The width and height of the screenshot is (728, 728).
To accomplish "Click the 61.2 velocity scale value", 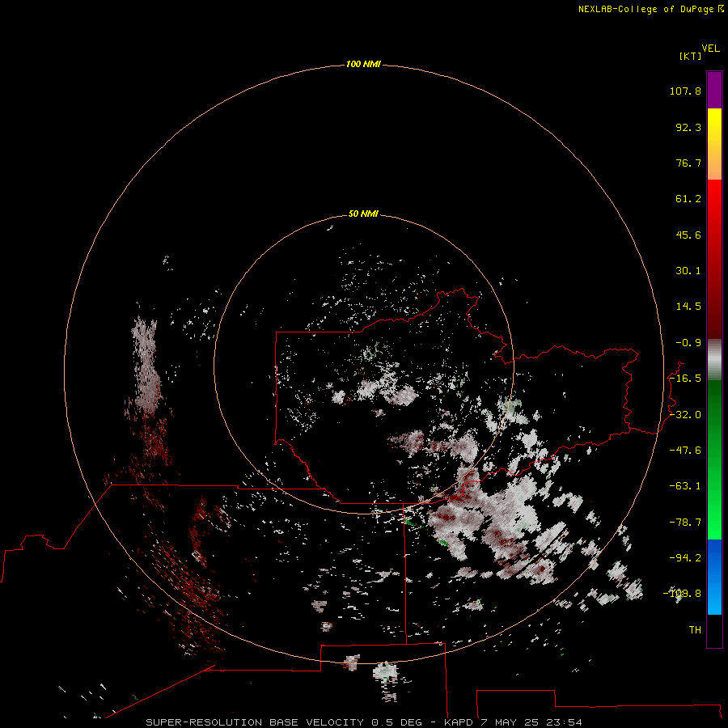I will [x=688, y=199].
